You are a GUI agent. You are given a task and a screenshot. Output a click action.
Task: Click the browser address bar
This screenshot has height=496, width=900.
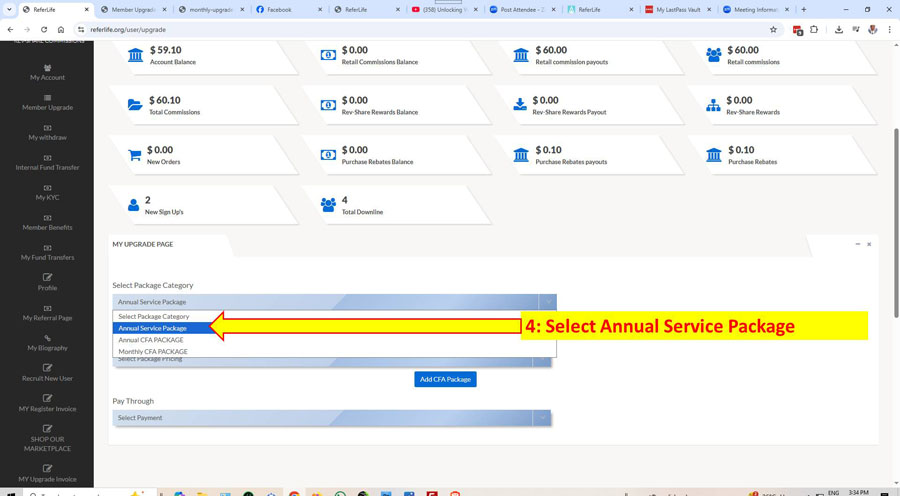pos(400,30)
